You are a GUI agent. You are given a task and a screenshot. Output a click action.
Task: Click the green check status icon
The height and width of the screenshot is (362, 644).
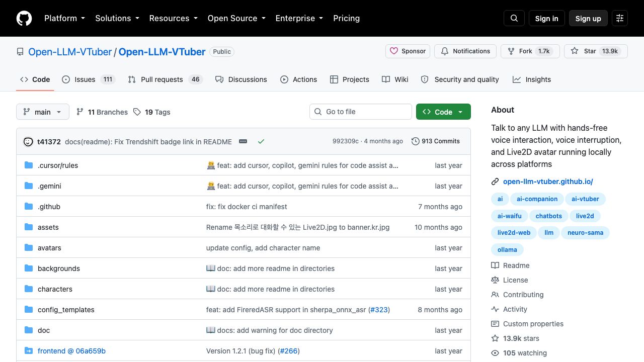click(x=261, y=142)
